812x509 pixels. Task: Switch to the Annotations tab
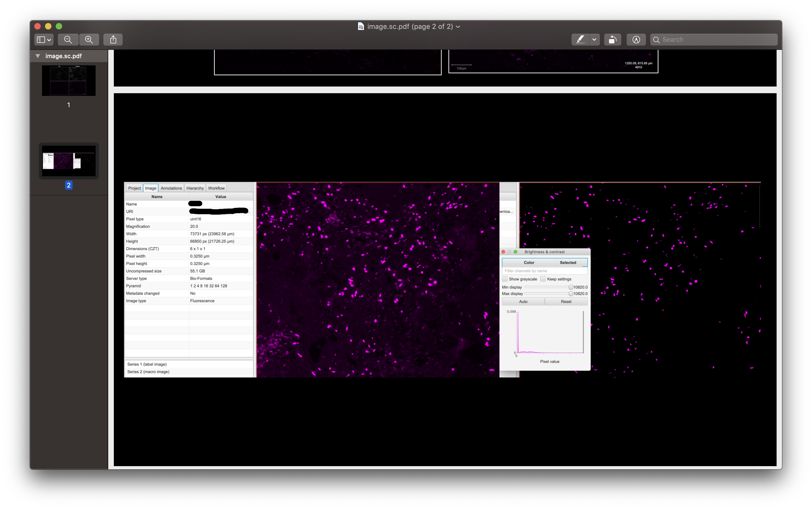point(171,188)
